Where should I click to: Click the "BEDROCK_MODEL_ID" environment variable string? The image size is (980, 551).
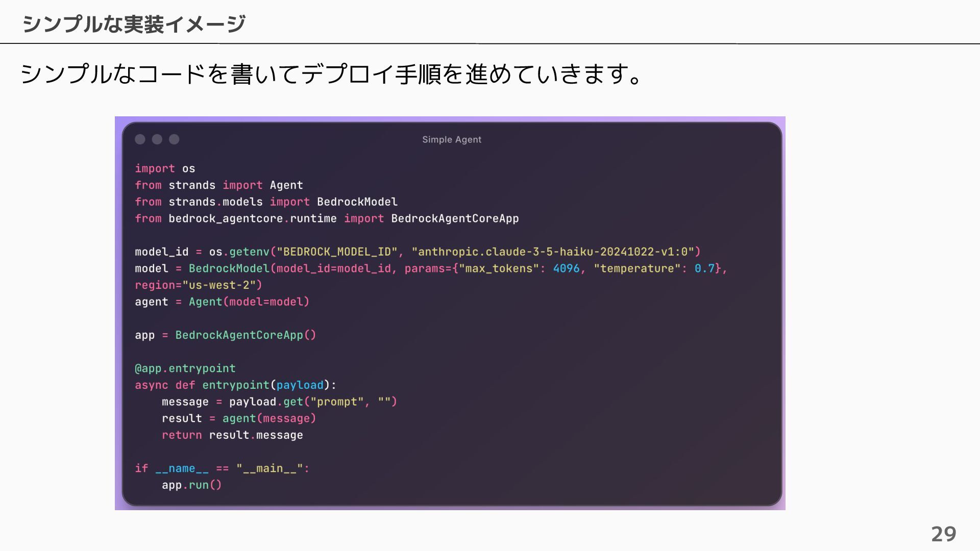(337, 252)
